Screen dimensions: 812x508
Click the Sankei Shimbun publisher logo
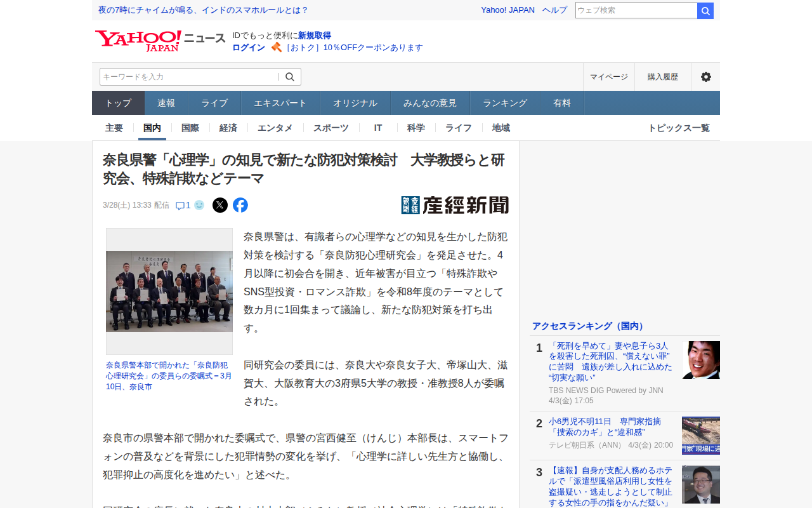455,205
